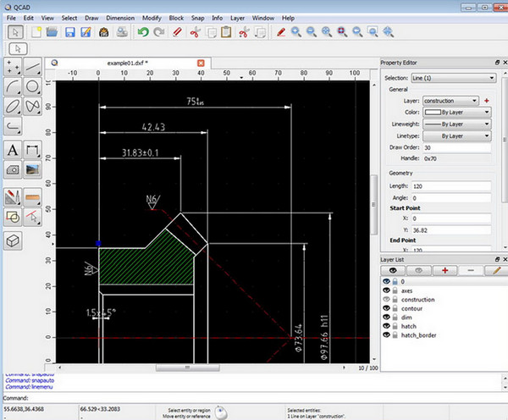Activate the Text tool

tap(13, 150)
